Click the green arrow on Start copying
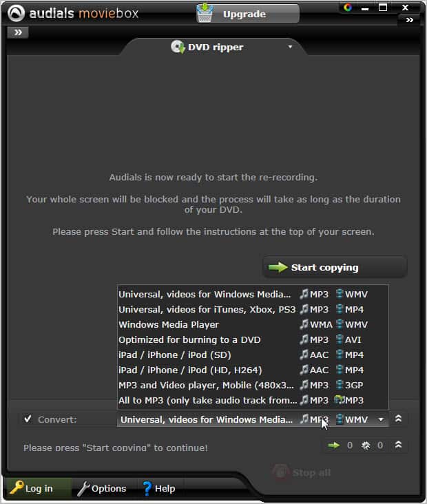Viewport: 427px width, 504px height. click(x=278, y=267)
